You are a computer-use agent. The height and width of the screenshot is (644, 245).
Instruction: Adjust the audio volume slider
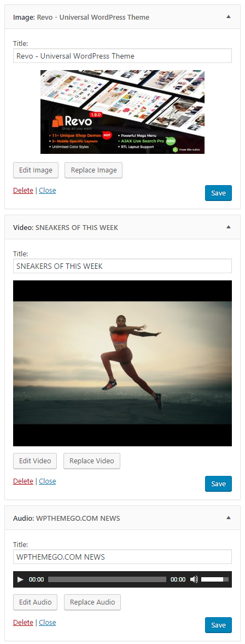(214, 579)
